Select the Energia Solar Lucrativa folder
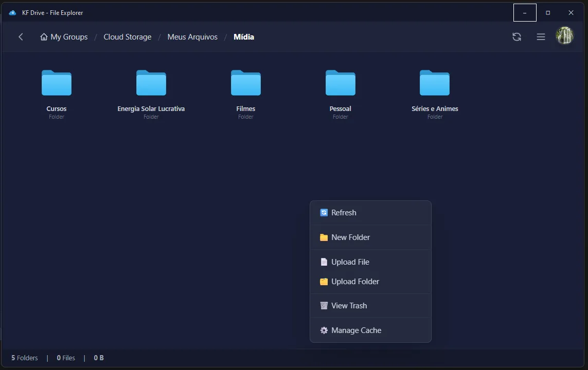 click(151, 83)
